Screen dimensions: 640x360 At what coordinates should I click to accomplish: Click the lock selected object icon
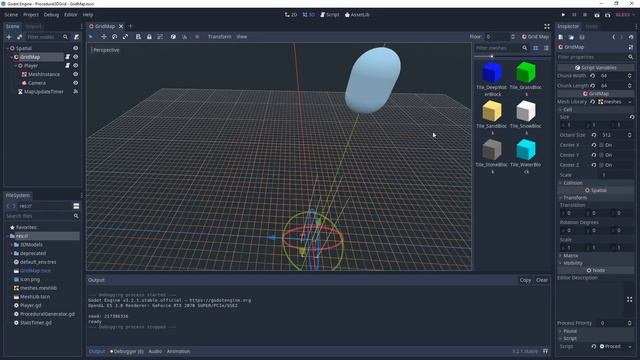point(149,37)
